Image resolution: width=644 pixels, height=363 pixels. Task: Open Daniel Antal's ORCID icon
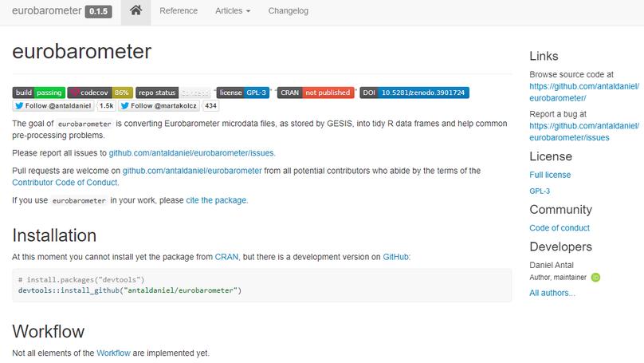point(595,278)
